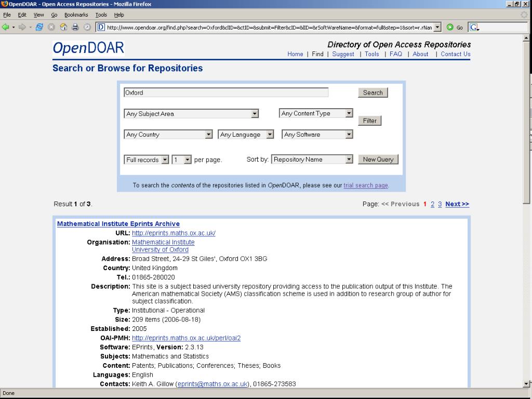Click the Google search box in toolbar
532x399 pixels.
503,27
